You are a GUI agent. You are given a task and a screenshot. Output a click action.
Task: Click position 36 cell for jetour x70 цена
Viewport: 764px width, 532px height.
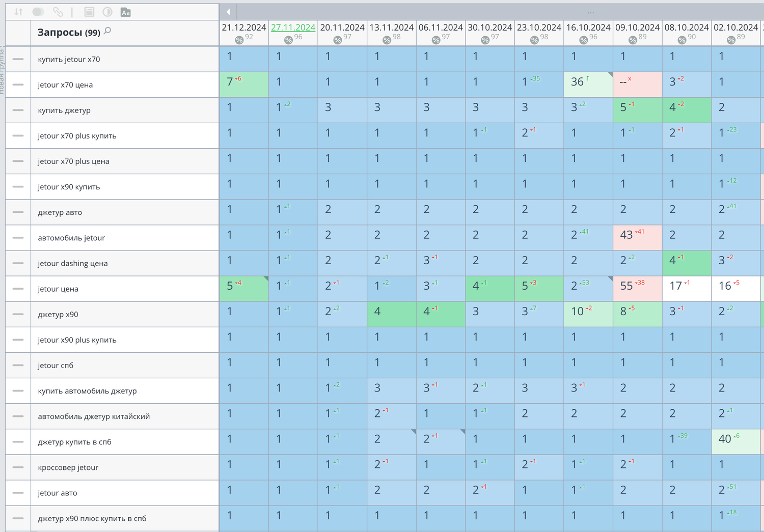[588, 85]
